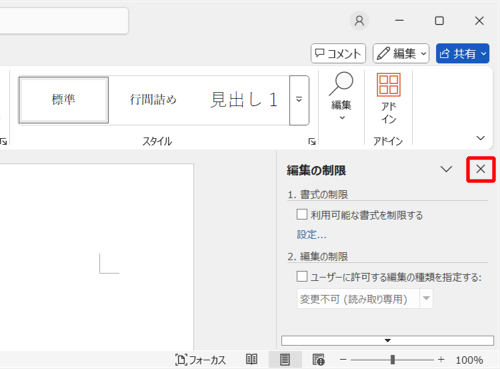Screen dimensions: 500x369
Task: Select the 標準 style
Action: [x=64, y=100]
